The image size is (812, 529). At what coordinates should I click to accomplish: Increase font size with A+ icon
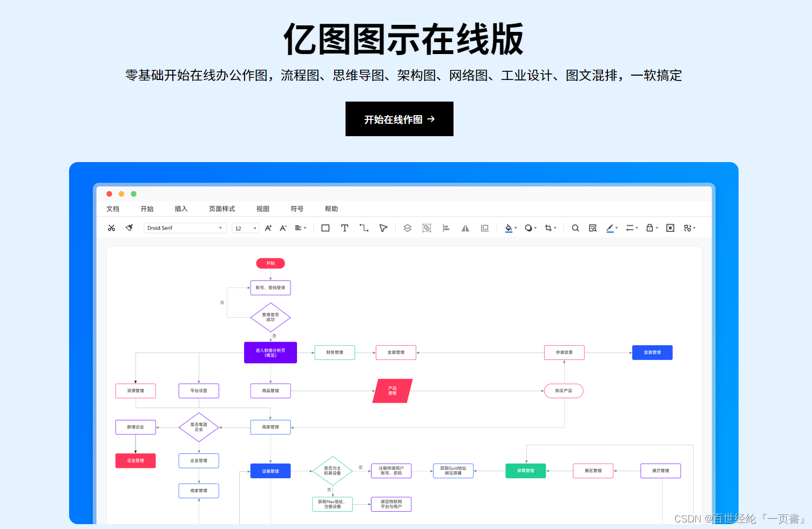tap(268, 228)
